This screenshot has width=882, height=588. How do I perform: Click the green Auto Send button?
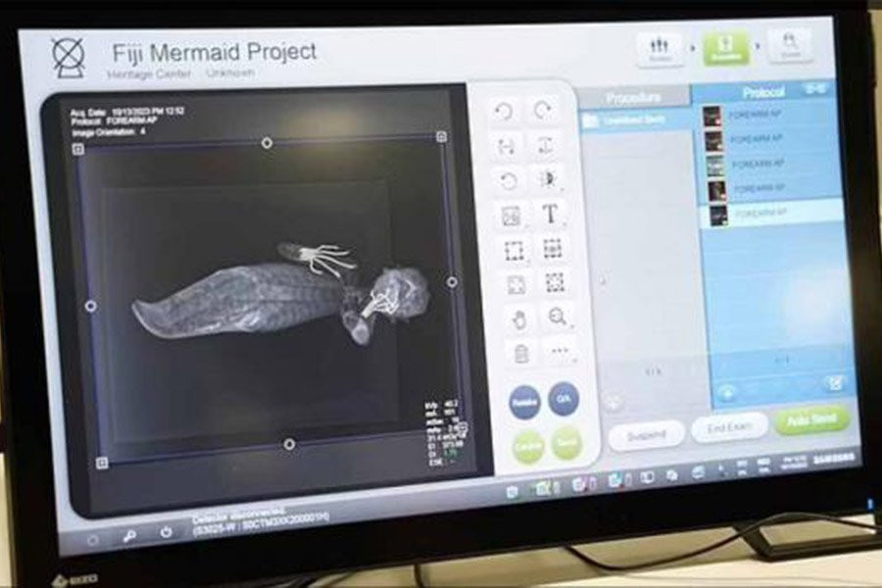(x=810, y=420)
